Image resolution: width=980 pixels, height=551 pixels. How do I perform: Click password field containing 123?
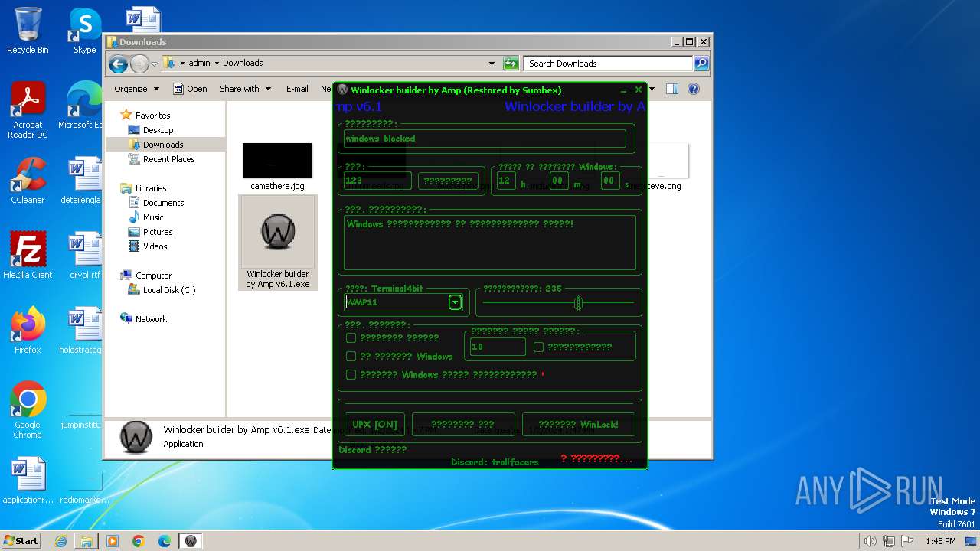click(x=377, y=181)
